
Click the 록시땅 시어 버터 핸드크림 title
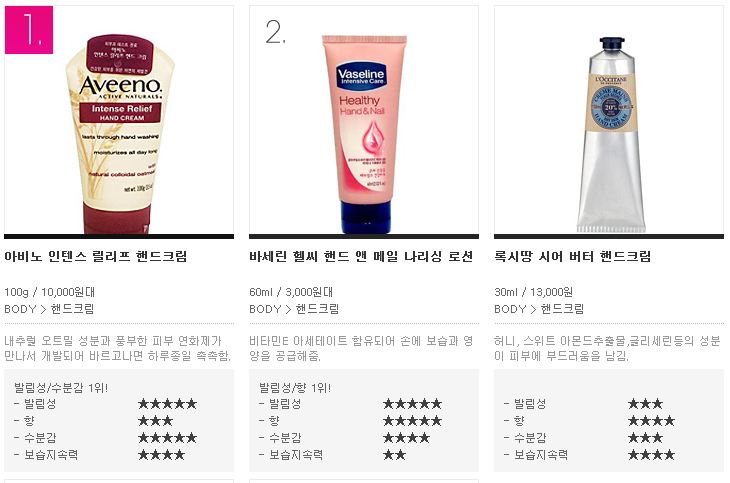click(x=573, y=257)
